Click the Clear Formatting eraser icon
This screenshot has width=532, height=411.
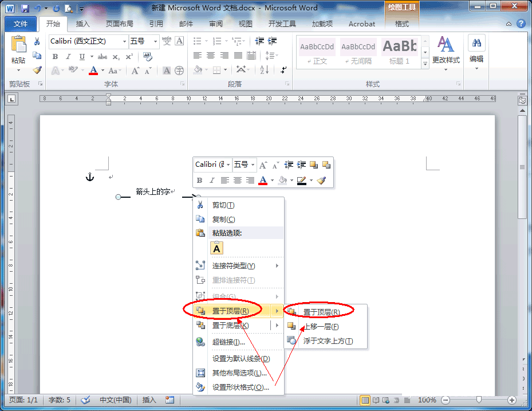(x=147, y=56)
